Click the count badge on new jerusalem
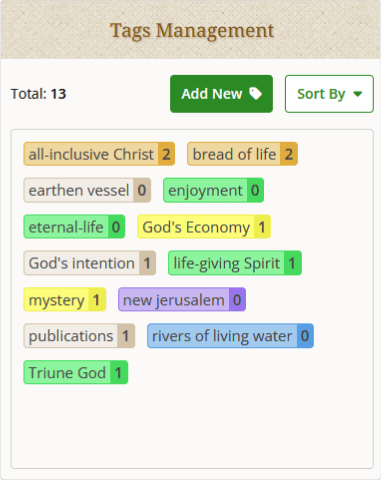Viewport: 381px width, 480px height. click(x=237, y=299)
